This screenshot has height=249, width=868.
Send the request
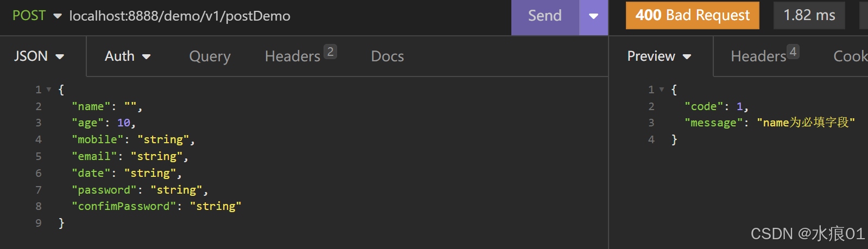[545, 16]
